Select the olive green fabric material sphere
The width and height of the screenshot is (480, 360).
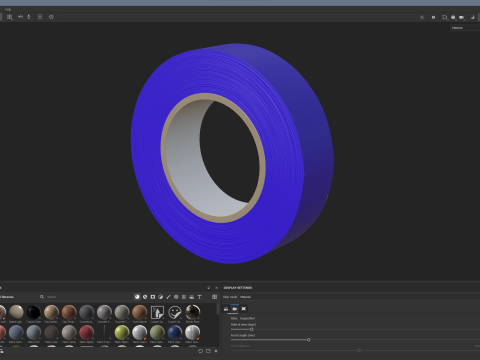[157, 333]
